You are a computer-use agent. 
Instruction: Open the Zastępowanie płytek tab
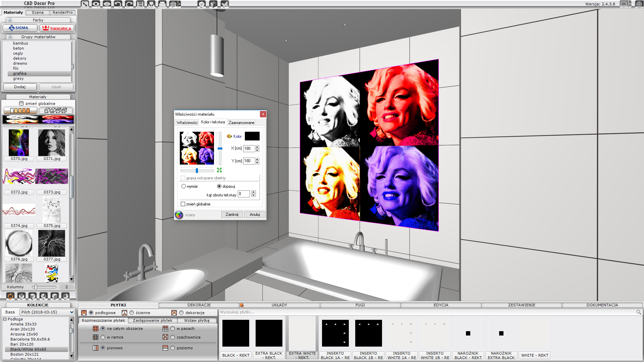pos(153,320)
